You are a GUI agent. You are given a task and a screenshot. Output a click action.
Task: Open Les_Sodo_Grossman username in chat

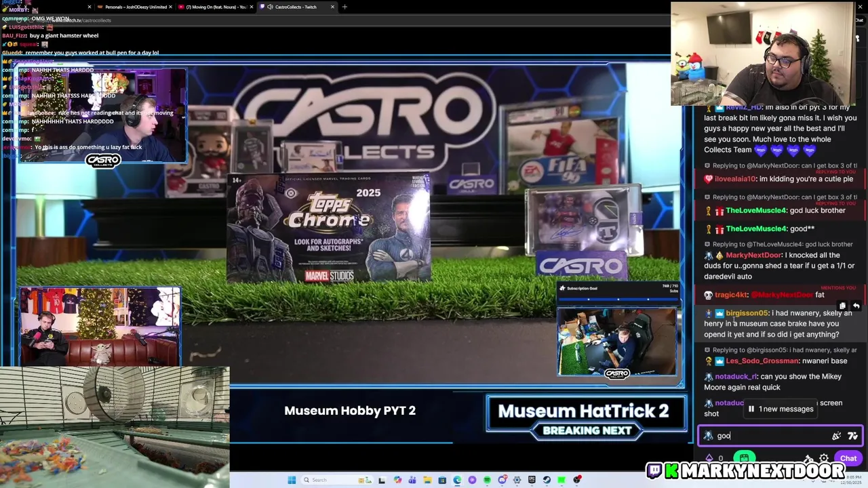pos(762,361)
